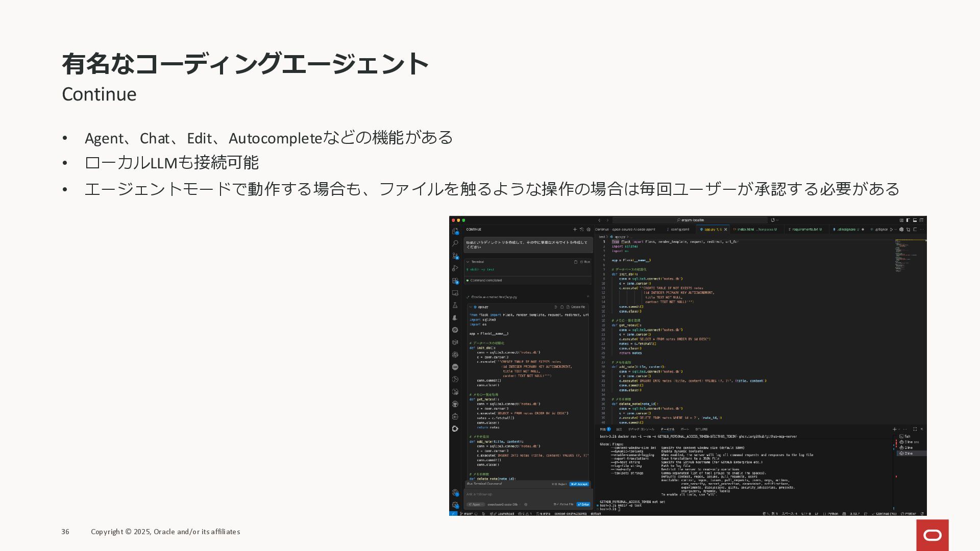Open the Agent mode dropdown in the chat input

[x=476, y=505]
